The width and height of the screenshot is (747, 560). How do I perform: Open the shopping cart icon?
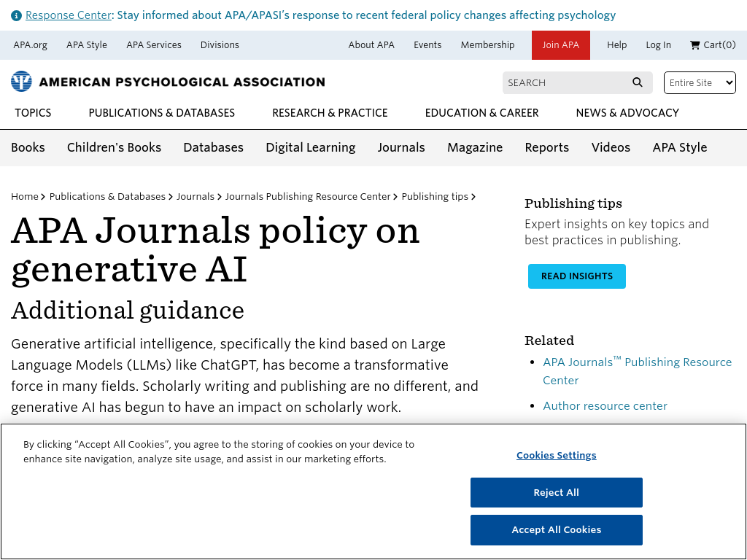click(x=695, y=44)
